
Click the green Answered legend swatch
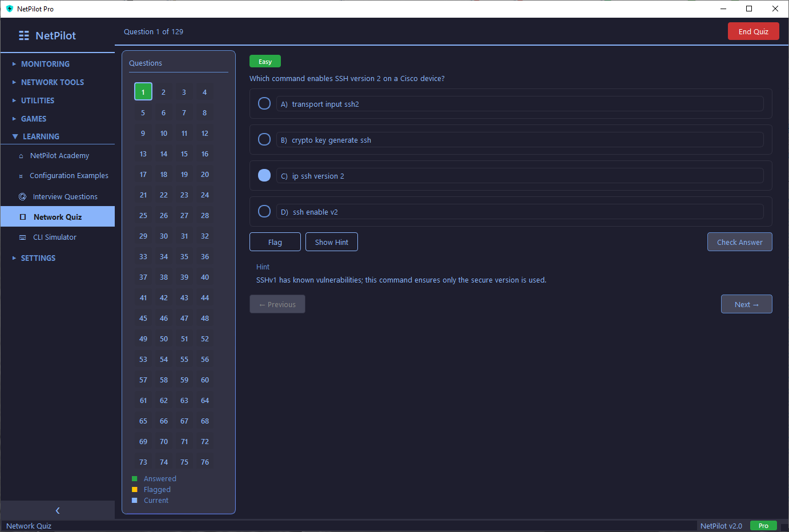click(x=135, y=479)
